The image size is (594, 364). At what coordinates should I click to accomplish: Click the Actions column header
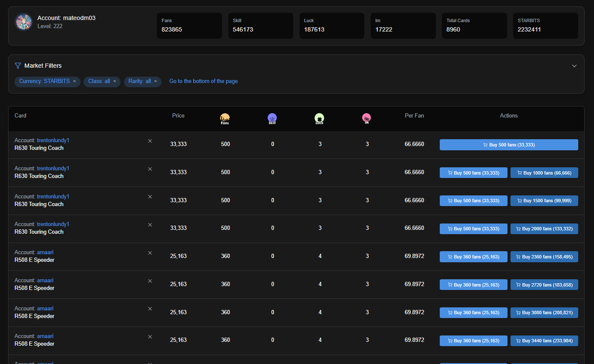[509, 116]
